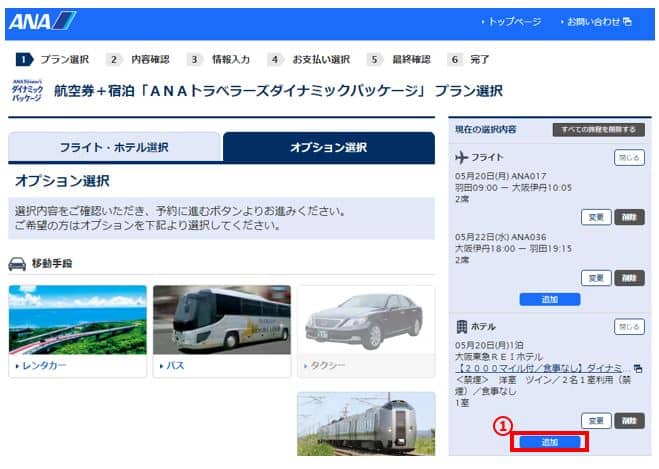Viewport: 659px width, 469px height.
Task: Open the hotel plan 2000マイル付 link
Action: 538,369
